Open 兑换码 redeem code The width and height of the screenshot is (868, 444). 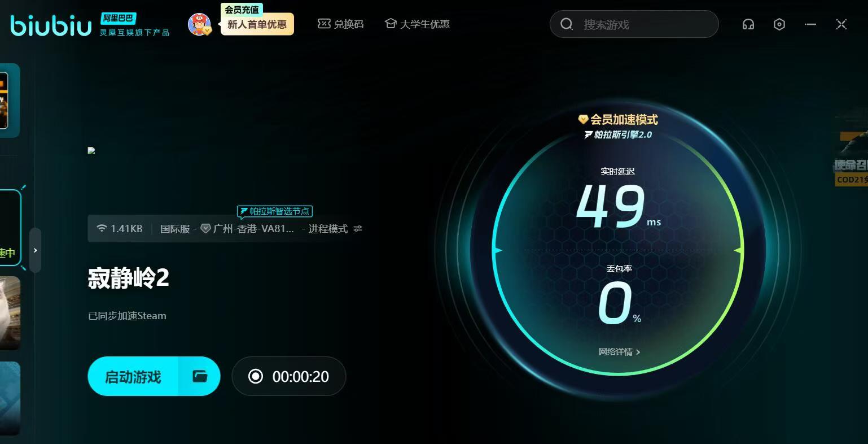[340, 24]
